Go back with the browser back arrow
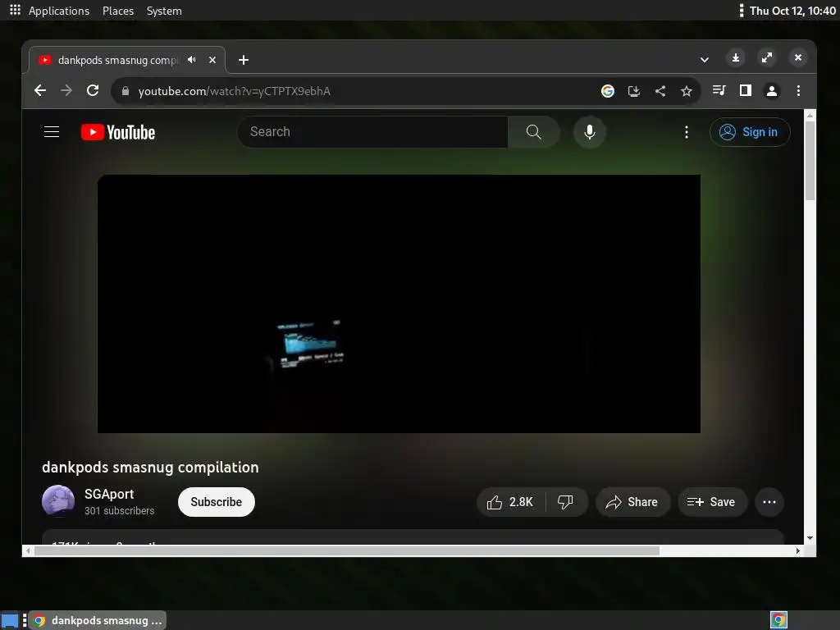840x630 pixels. click(x=40, y=90)
